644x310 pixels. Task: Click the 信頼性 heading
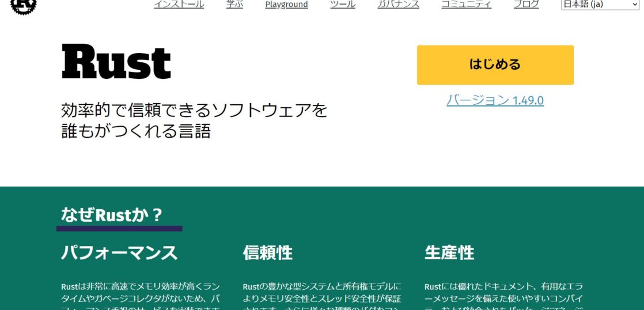coord(267,252)
